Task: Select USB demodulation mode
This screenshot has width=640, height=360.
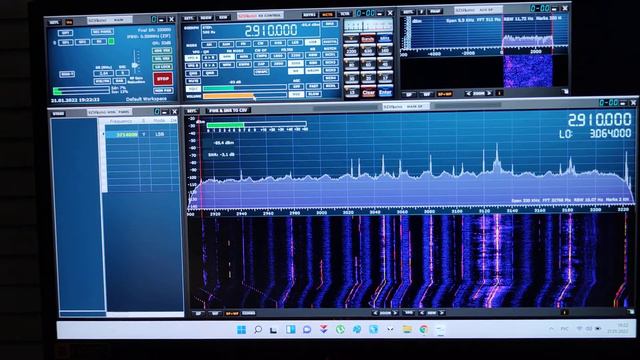Action: click(312, 43)
